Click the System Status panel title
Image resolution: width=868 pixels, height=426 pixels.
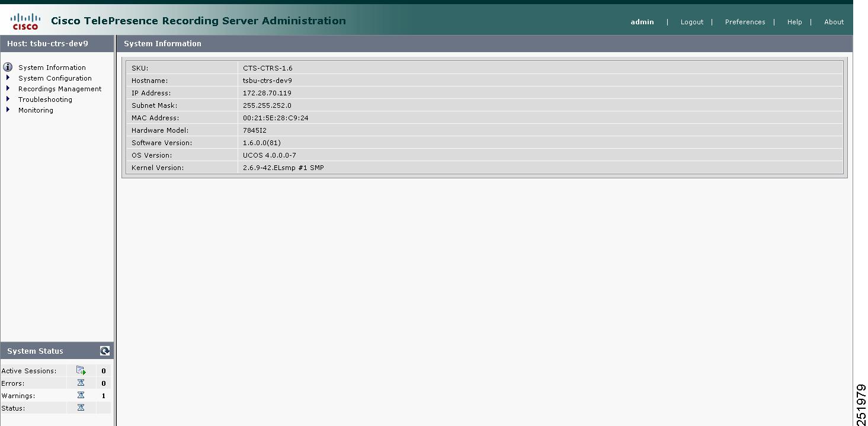35,351
